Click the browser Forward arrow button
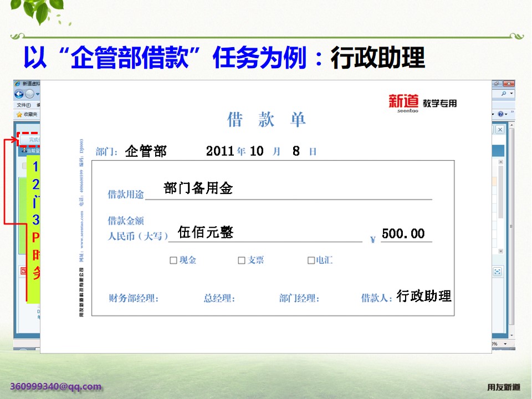Image resolution: width=532 pixels, height=399 pixels. point(29,94)
